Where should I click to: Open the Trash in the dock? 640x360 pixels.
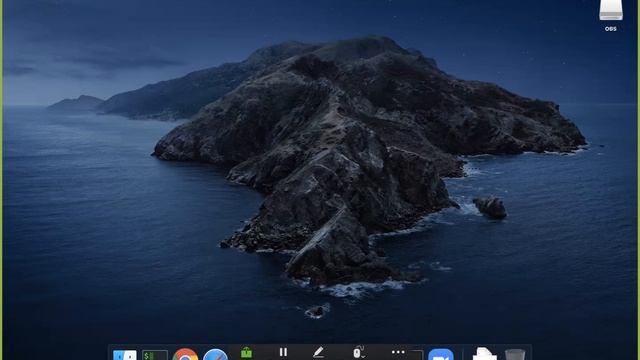[x=515, y=354]
